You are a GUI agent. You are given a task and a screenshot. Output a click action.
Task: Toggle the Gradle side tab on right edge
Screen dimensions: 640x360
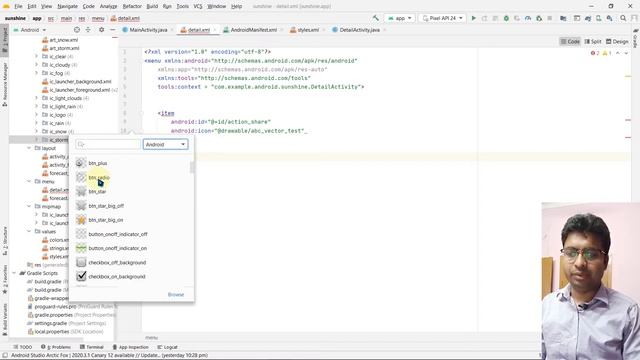click(636, 39)
